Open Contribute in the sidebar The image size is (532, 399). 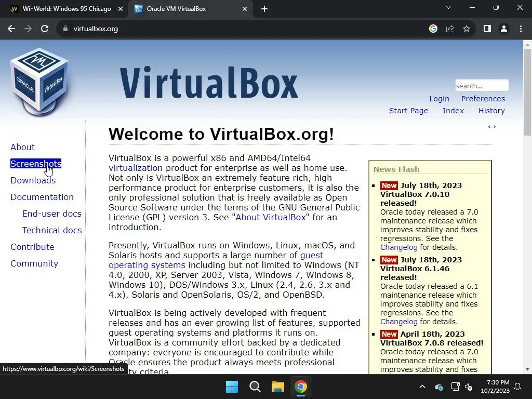pyautogui.click(x=32, y=247)
